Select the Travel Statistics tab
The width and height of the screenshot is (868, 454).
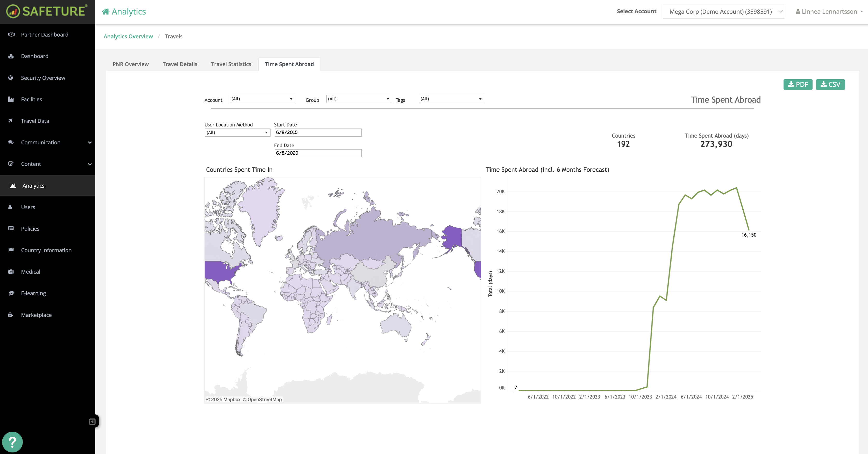click(231, 64)
